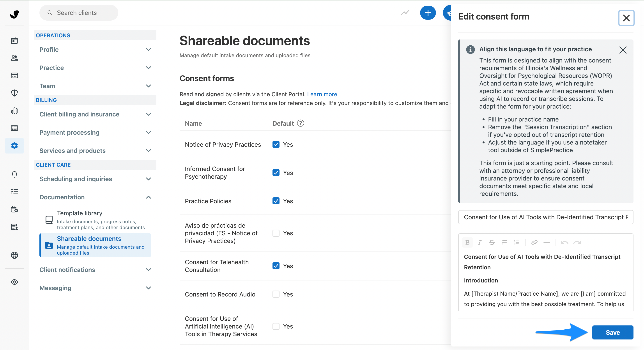Expand Services and products section

pyautogui.click(x=95, y=150)
